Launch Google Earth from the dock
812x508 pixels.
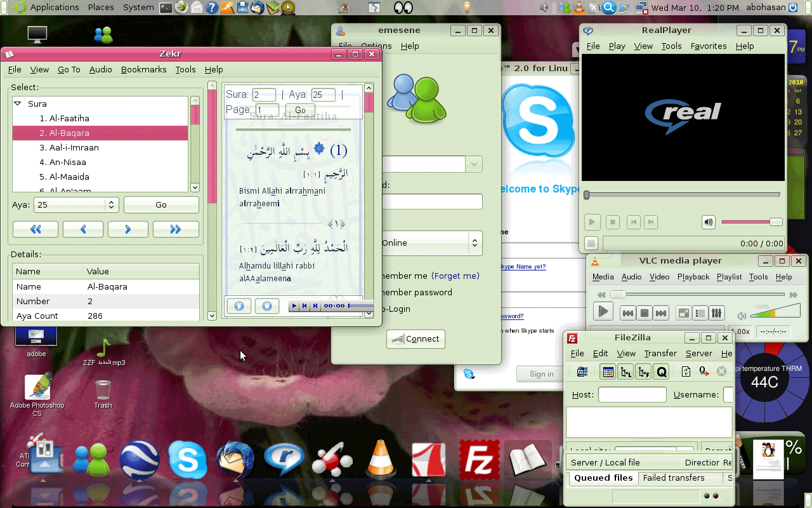pos(140,458)
